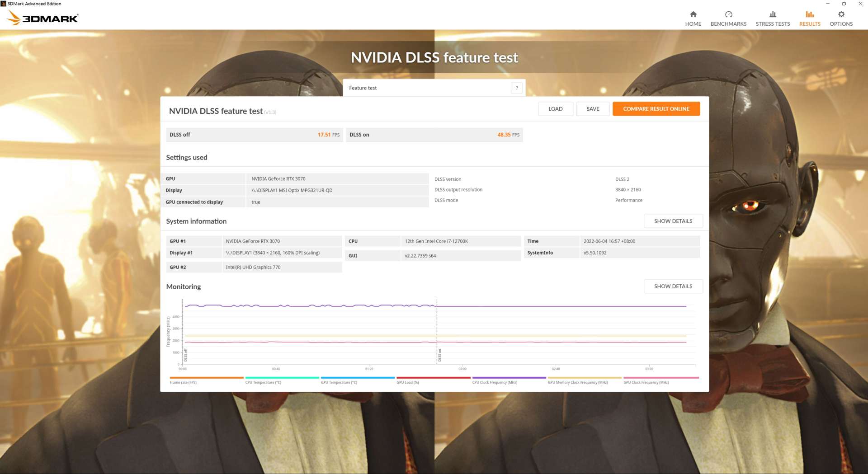The width and height of the screenshot is (868, 474).
Task: Click the DLSS on marker in chart
Action: tap(439, 355)
